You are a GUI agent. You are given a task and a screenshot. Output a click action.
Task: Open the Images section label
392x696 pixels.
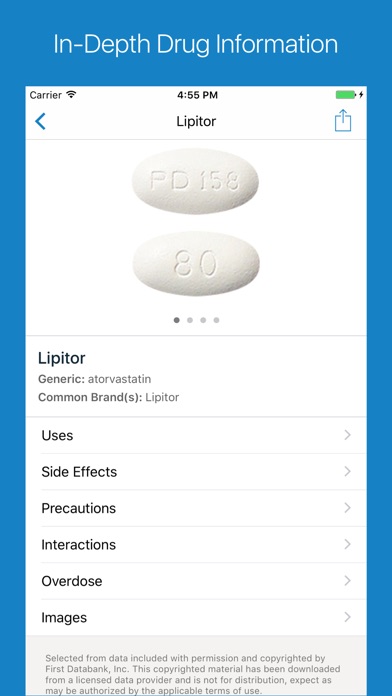(64, 617)
